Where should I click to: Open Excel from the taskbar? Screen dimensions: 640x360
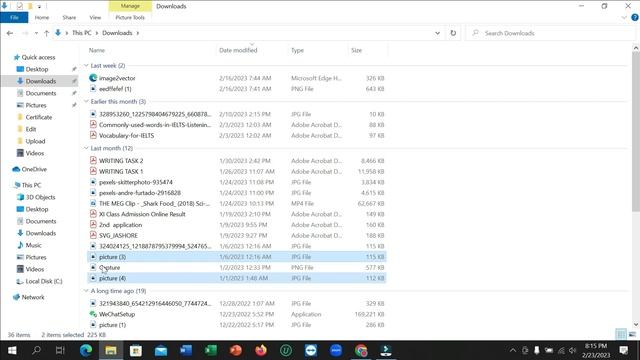click(x=211, y=350)
